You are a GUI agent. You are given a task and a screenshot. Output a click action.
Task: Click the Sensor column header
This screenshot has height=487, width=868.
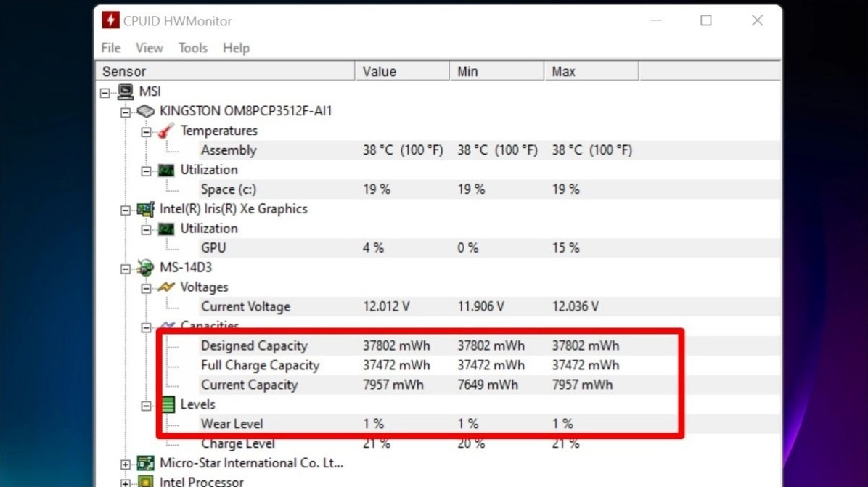(123, 70)
